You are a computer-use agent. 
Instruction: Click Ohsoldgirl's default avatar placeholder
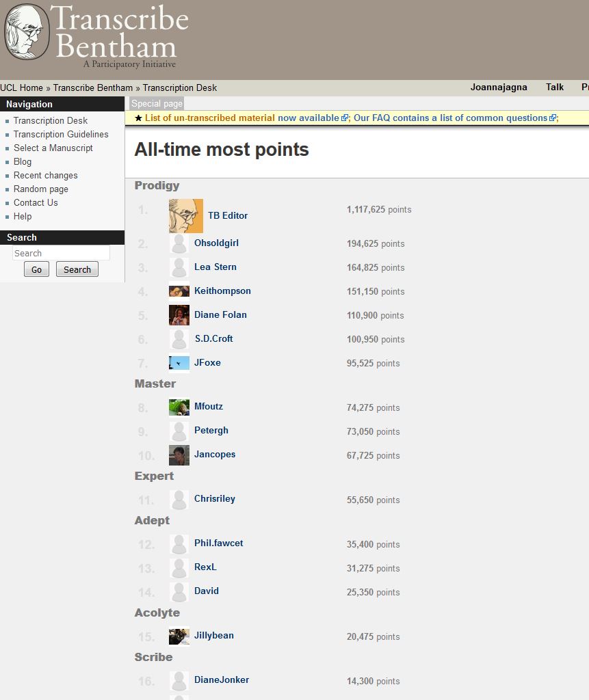pos(179,244)
